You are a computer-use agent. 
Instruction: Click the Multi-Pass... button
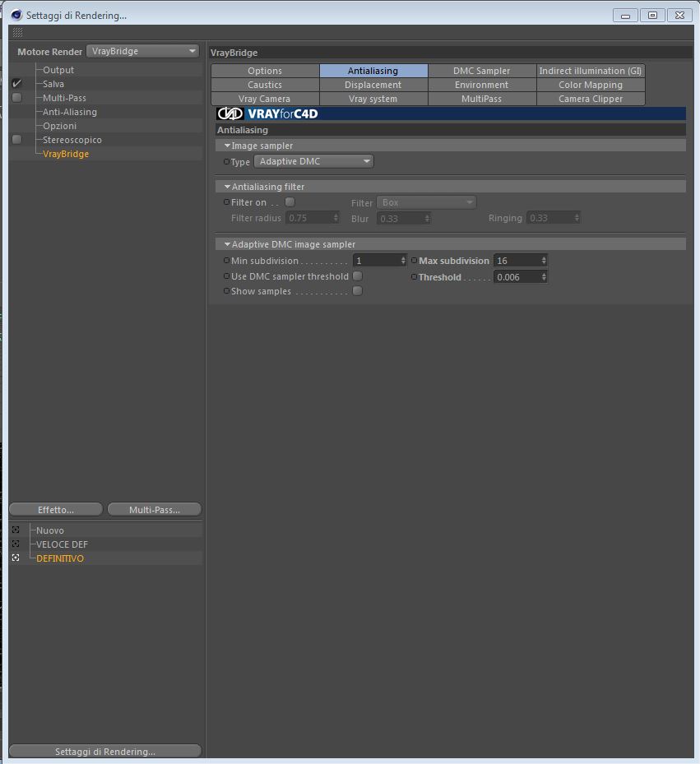click(155, 510)
